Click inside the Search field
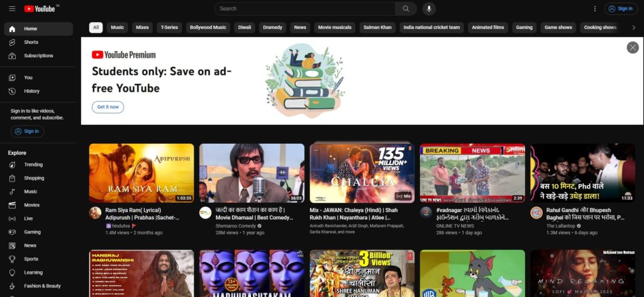Viewport: 644px width, 297px height. (305, 9)
